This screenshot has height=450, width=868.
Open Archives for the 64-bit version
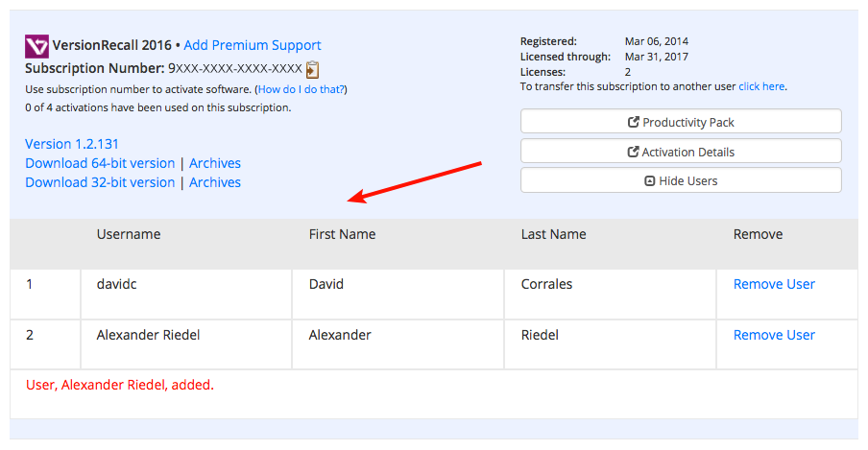(x=215, y=163)
